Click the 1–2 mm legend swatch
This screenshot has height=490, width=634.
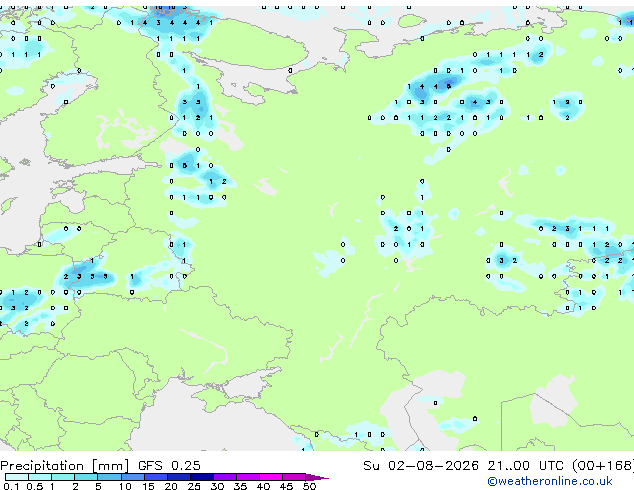click(63, 477)
